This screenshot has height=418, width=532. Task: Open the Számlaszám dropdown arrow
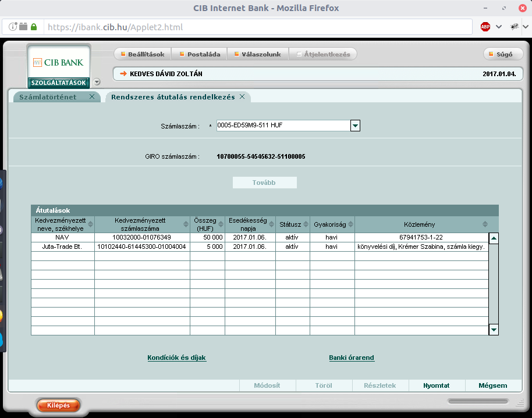point(355,126)
